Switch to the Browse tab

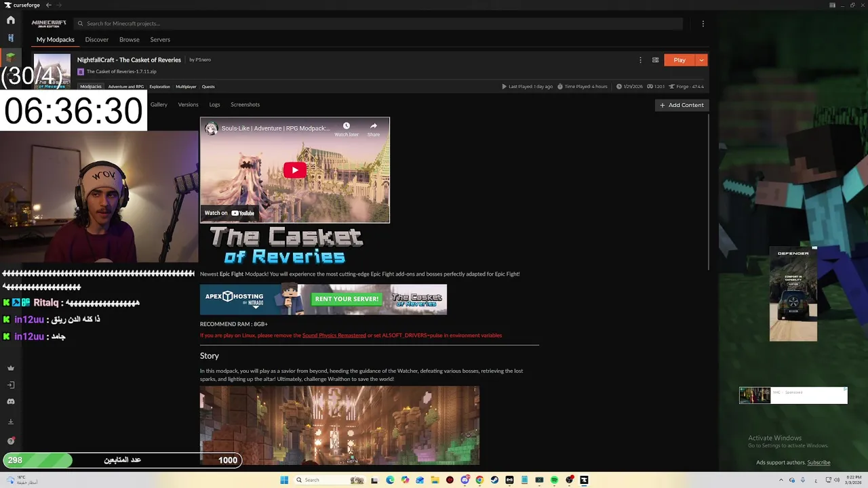[x=129, y=39]
